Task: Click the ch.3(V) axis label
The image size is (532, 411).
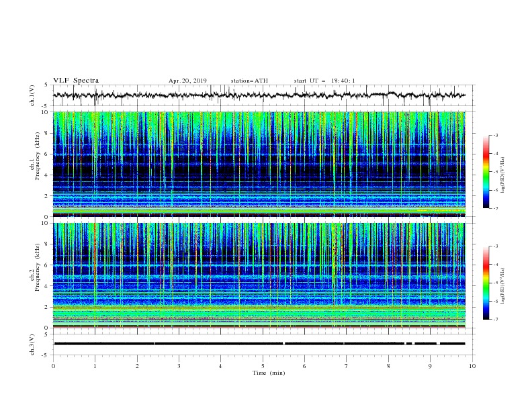Action: [x=32, y=345]
